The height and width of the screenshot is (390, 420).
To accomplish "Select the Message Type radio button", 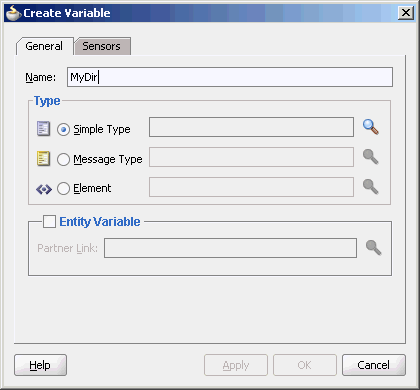I will click(x=63, y=159).
